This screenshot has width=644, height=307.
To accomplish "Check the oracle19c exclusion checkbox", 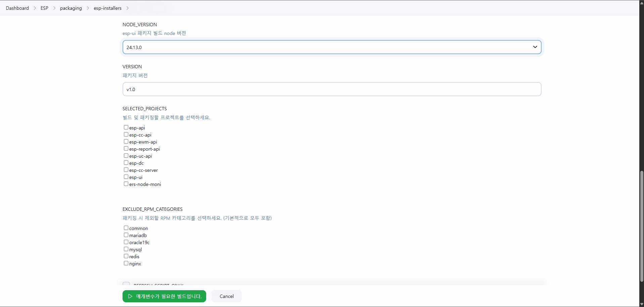I will click(x=126, y=242).
